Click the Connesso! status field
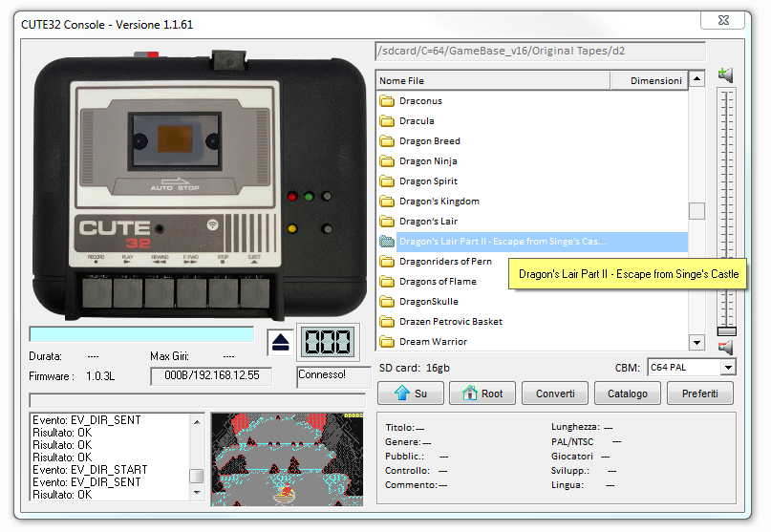This screenshot has width=771, height=532. [x=333, y=376]
